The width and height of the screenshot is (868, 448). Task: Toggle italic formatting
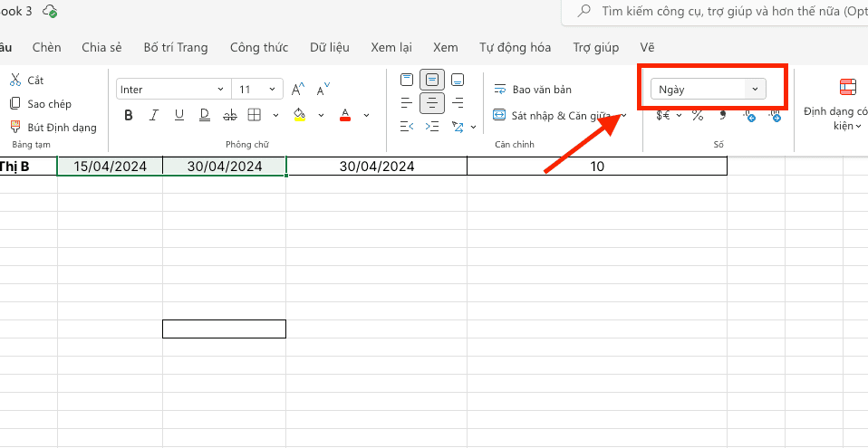point(154,115)
